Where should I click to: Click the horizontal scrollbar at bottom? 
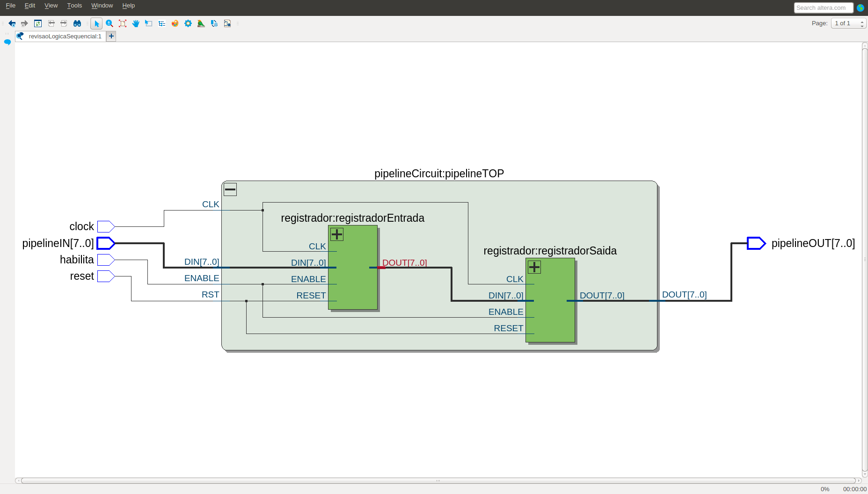(438, 480)
